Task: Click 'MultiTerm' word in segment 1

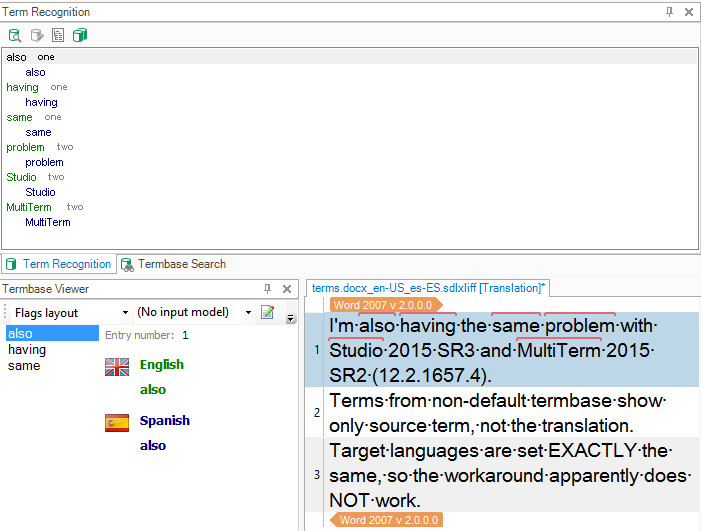Action: pos(558,350)
